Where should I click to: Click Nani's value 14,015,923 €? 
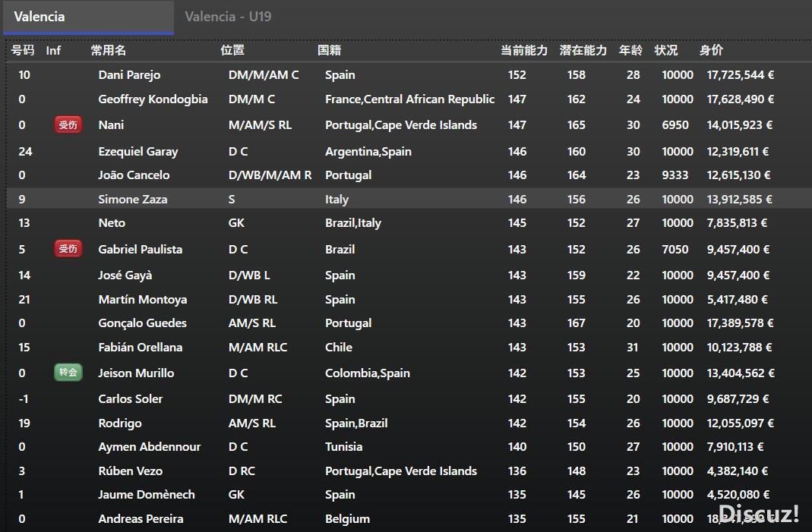point(740,125)
